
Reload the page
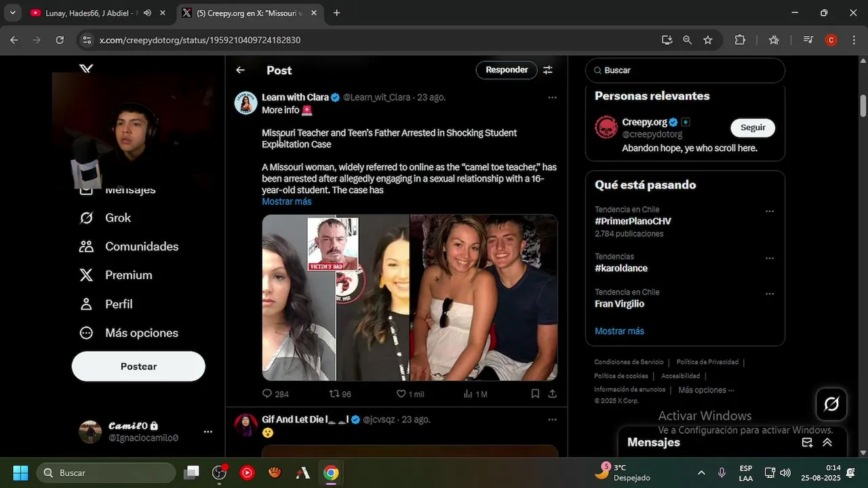click(60, 40)
